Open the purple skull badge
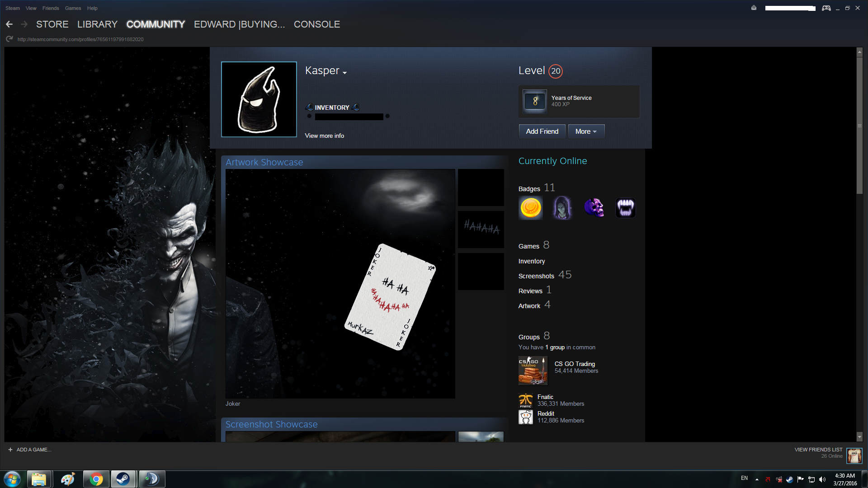 (594, 208)
